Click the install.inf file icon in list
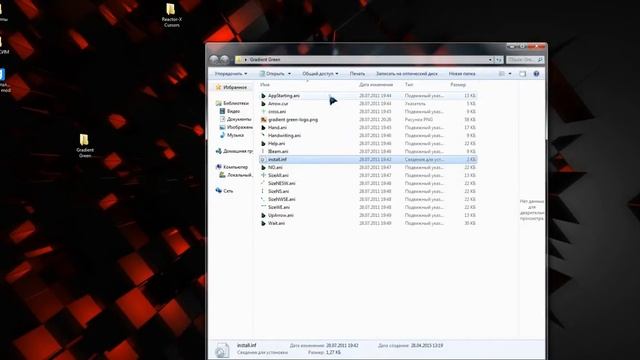The height and width of the screenshot is (360, 640). pos(263,160)
